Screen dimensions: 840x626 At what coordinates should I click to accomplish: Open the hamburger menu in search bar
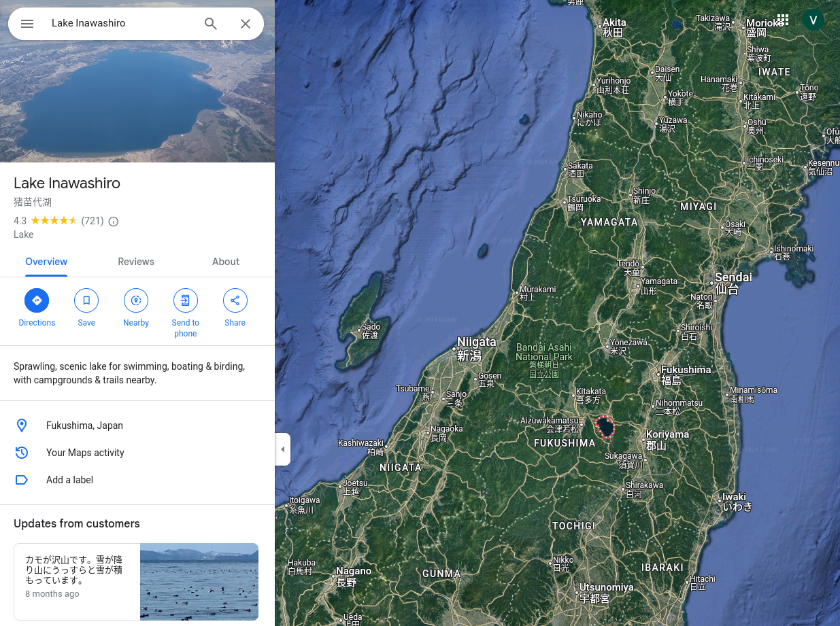tap(27, 24)
